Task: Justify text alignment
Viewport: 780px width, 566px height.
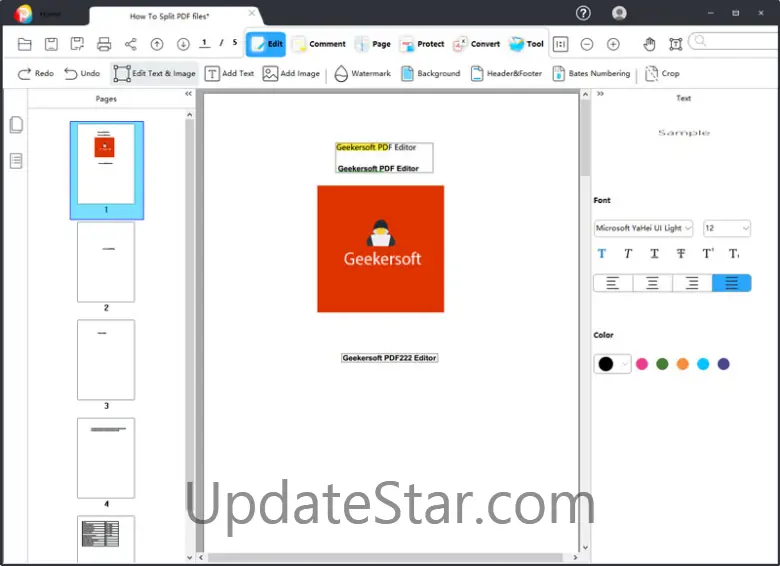Action: (731, 283)
